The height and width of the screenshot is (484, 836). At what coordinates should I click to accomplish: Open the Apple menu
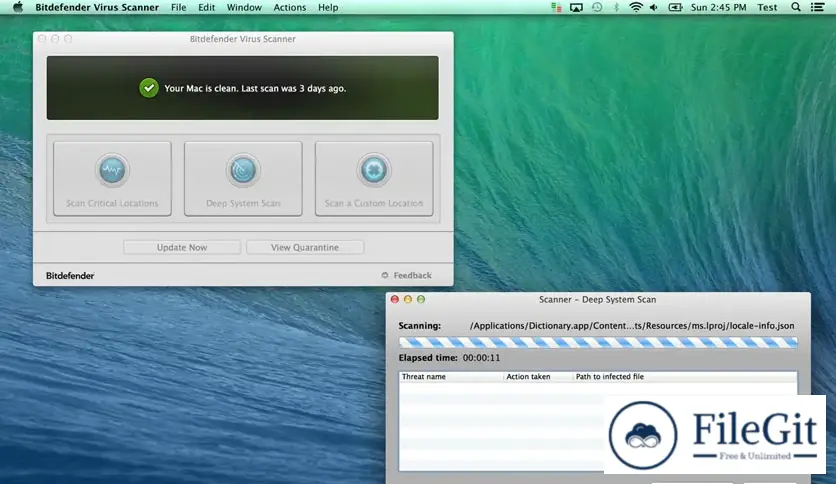point(18,7)
